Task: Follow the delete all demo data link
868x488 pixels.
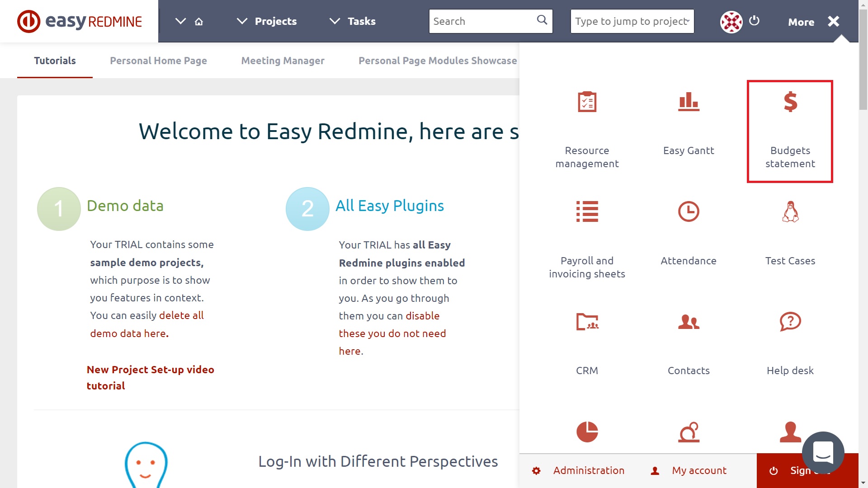Action: (147, 324)
